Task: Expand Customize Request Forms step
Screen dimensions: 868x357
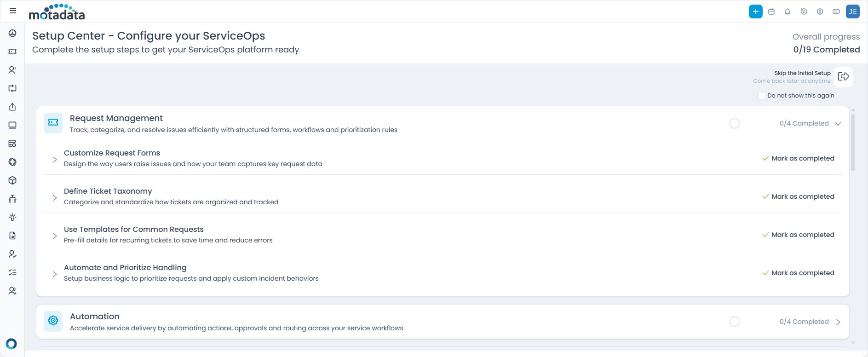Action: (55, 159)
